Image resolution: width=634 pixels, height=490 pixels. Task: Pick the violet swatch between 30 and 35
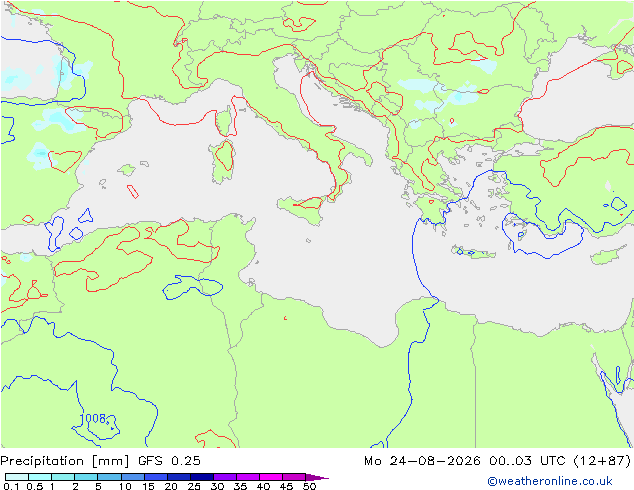[224, 477]
